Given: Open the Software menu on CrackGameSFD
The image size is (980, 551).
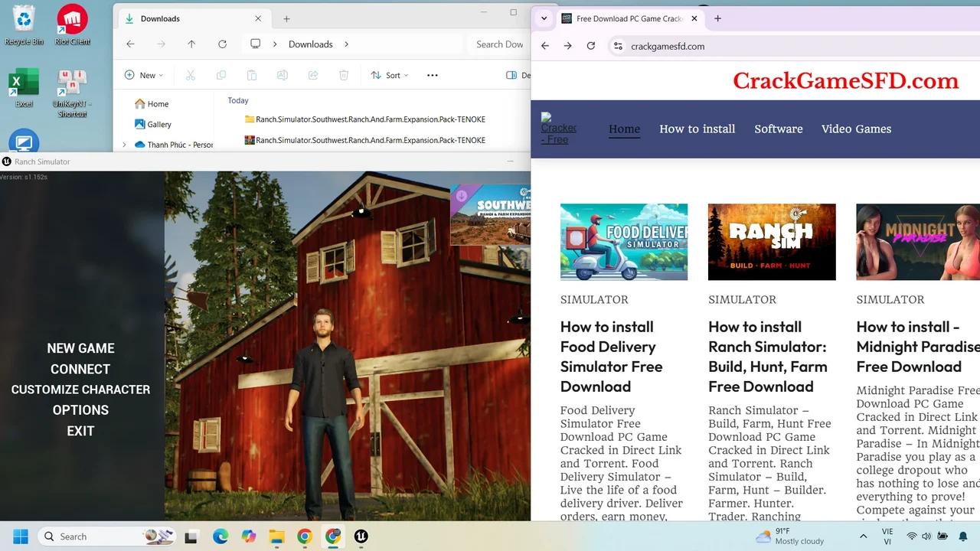Looking at the screenshot, I should point(779,129).
